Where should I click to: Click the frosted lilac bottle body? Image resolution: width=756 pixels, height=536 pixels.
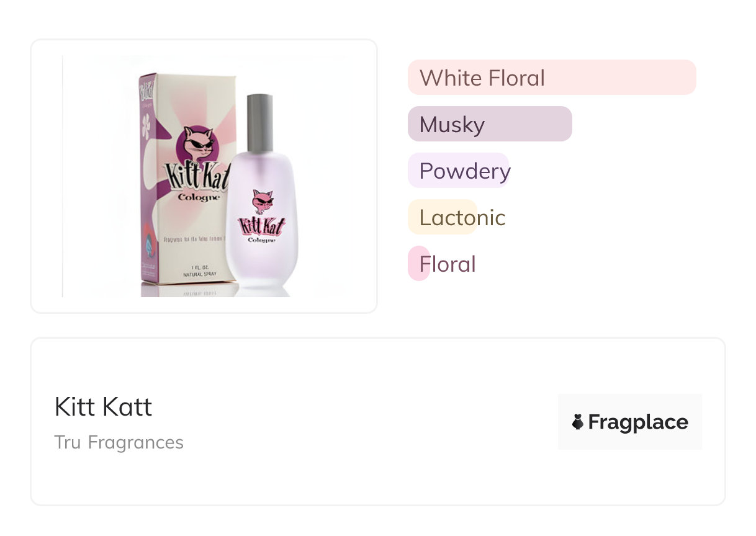click(261, 261)
